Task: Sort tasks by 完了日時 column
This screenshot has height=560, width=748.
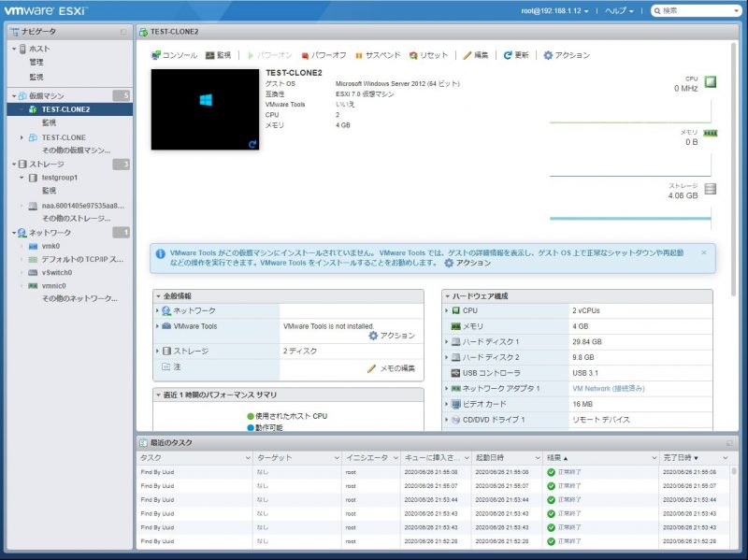Action: point(681,458)
